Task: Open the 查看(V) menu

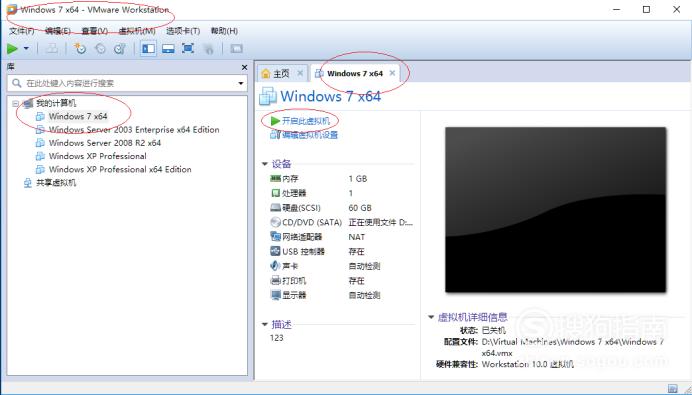Action: coord(94,31)
